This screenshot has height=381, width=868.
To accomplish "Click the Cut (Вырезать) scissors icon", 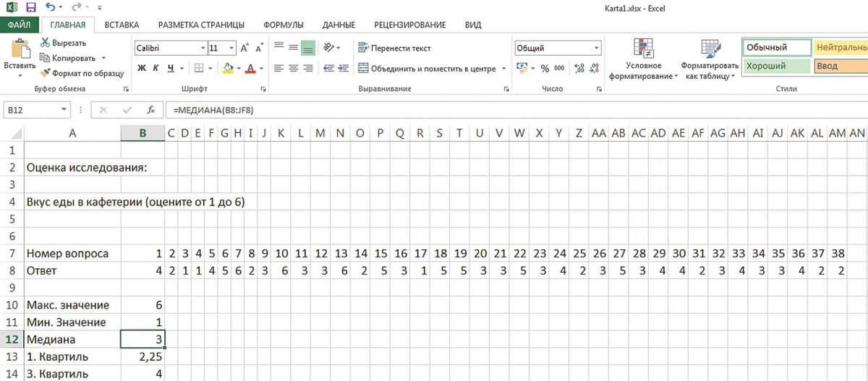I will (x=46, y=43).
